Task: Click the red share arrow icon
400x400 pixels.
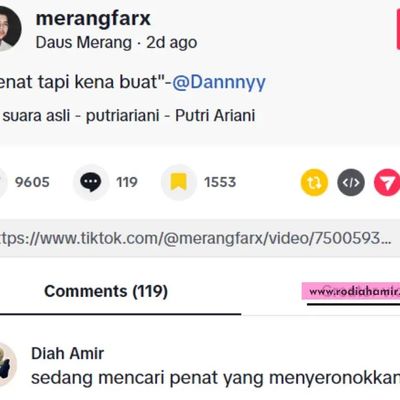Action: click(x=387, y=182)
